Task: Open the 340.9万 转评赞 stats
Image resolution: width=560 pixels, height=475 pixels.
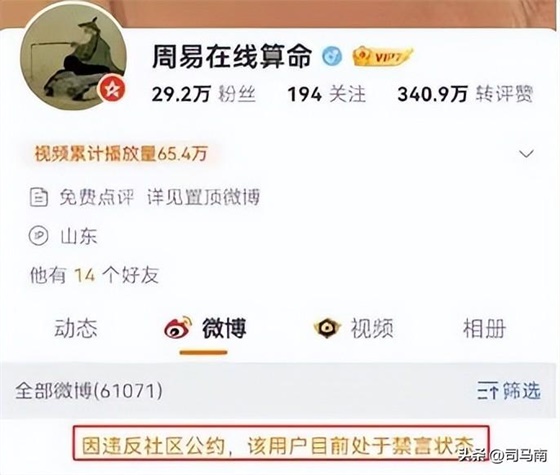Action: (x=465, y=94)
